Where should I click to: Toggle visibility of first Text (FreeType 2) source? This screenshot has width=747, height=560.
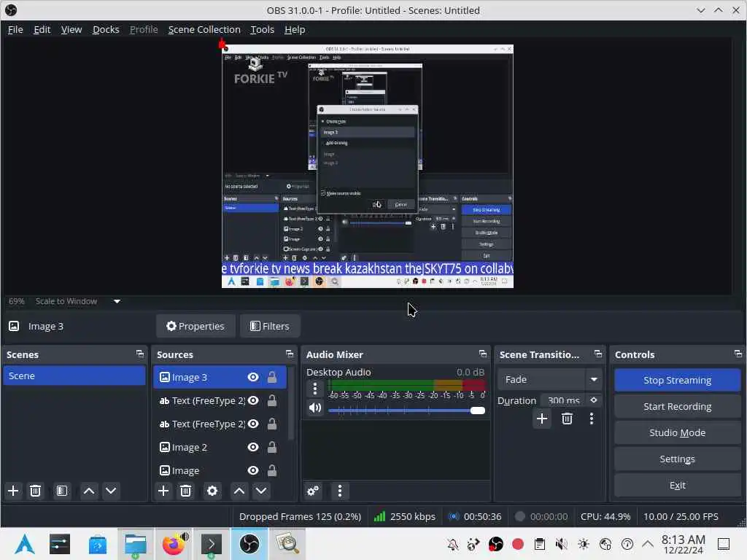click(253, 400)
